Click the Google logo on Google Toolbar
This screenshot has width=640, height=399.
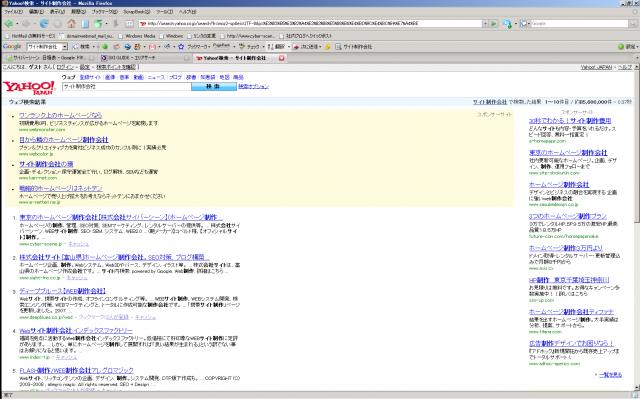click(x=12, y=47)
